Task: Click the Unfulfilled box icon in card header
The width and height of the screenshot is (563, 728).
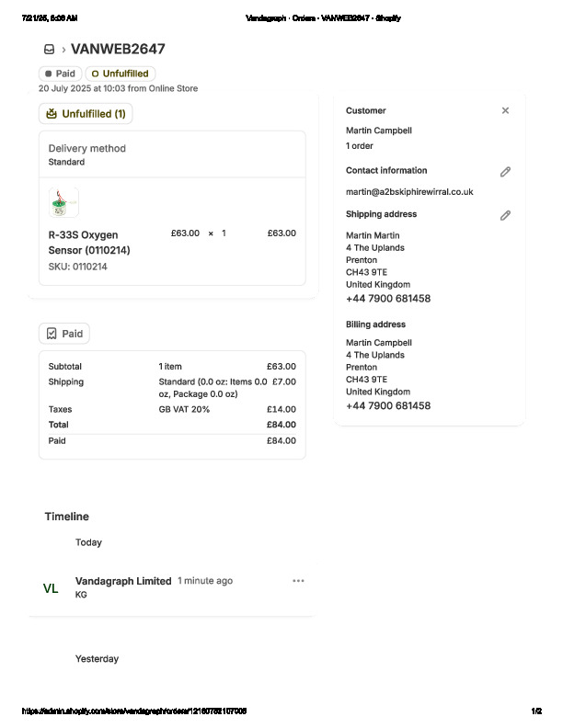Action: pyautogui.click(x=51, y=114)
